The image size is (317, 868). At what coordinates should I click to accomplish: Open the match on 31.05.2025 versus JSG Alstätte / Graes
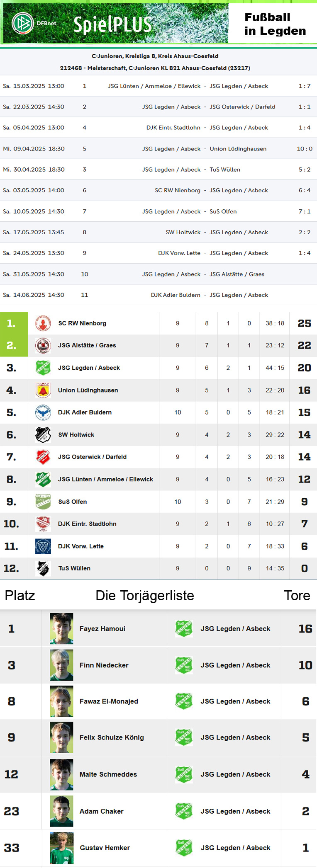[158, 274]
